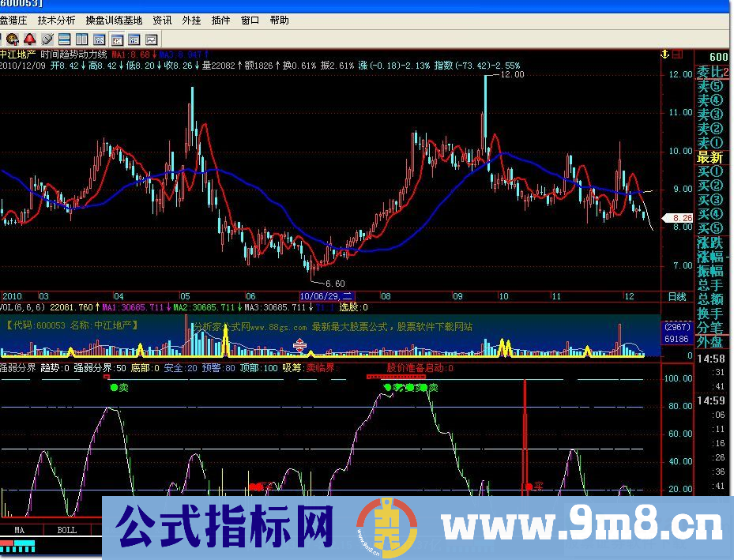734x560 pixels.
Task: Select the vertical split layout icon
Action: pyautogui.click(x=82, y=39)
